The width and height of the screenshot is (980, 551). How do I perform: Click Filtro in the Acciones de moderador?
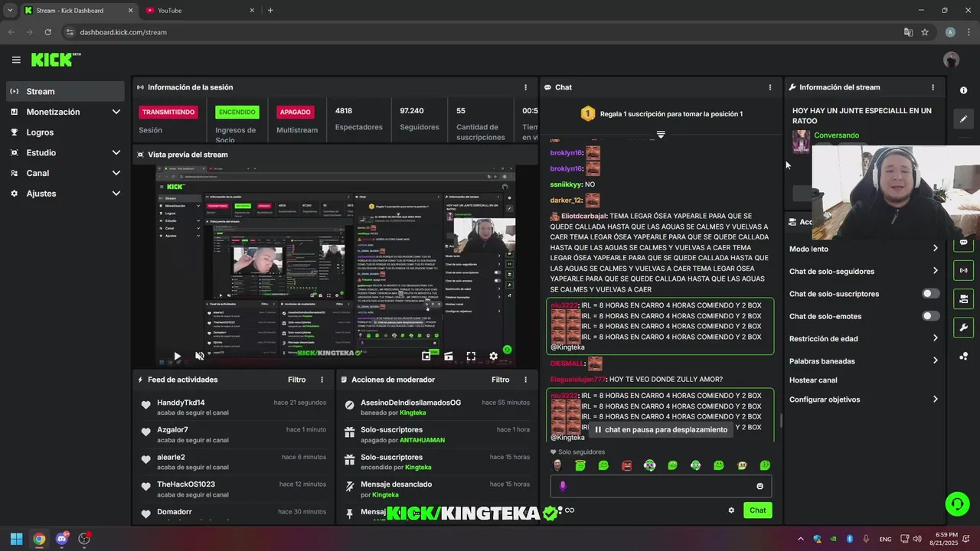pos(501,380)
